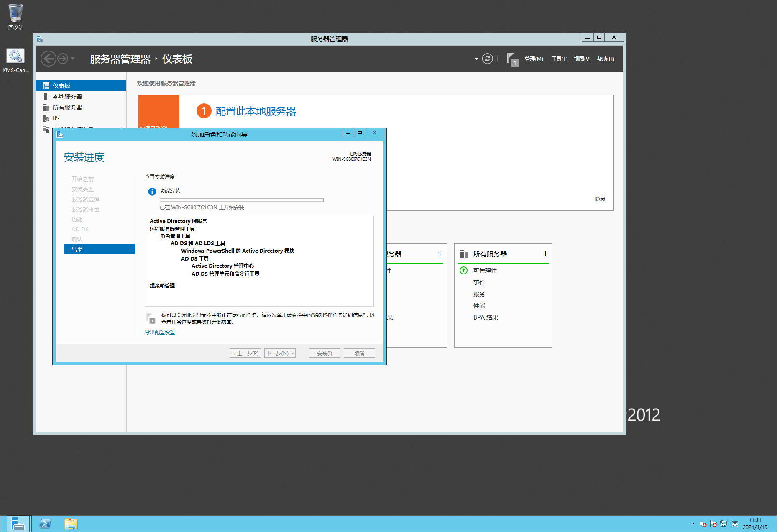Open 服务 in 所有服务器 tile
The width and height of the screenshot is (777, 532).
(x=479, y=294)
